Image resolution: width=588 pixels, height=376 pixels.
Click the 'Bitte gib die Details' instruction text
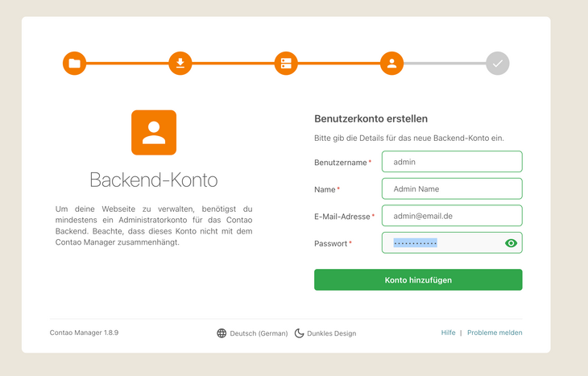pos(409,138)
